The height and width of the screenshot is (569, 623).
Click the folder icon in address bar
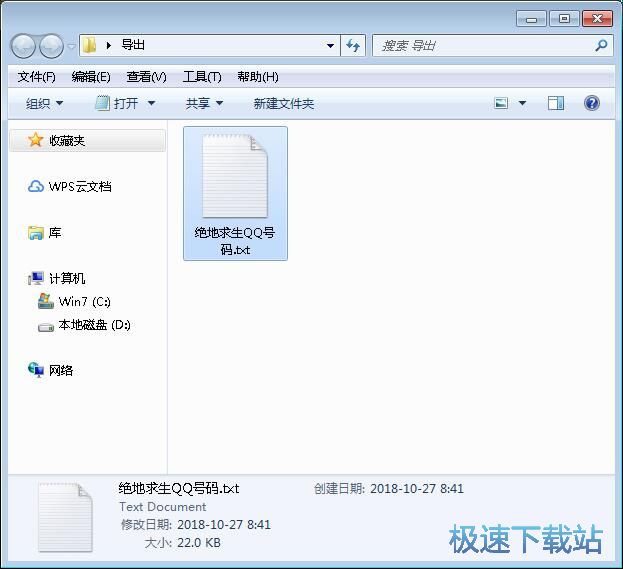click(x=89, y=45)
